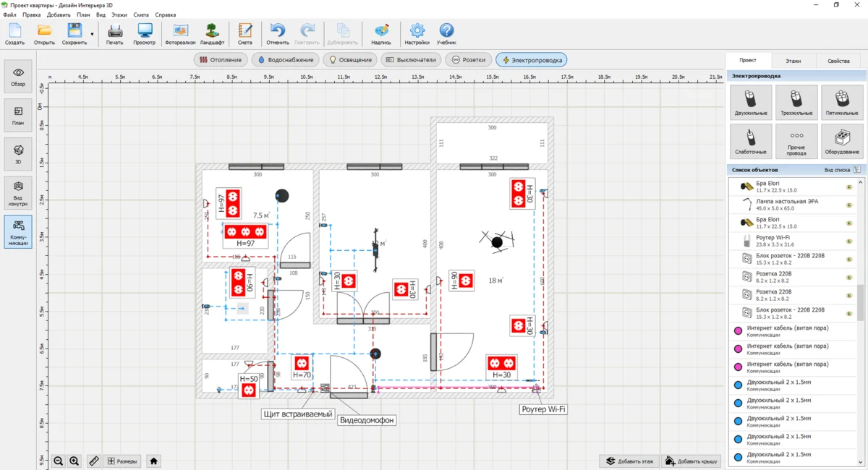This screenshot has width=868, height=470.
Task: Switch to 3D view in sidebar
Action: (x=18, y=154)
